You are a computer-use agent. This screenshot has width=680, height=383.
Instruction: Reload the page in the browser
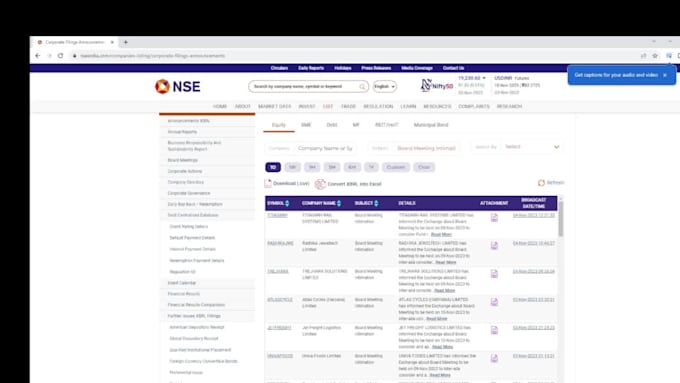tap(60, 56)
